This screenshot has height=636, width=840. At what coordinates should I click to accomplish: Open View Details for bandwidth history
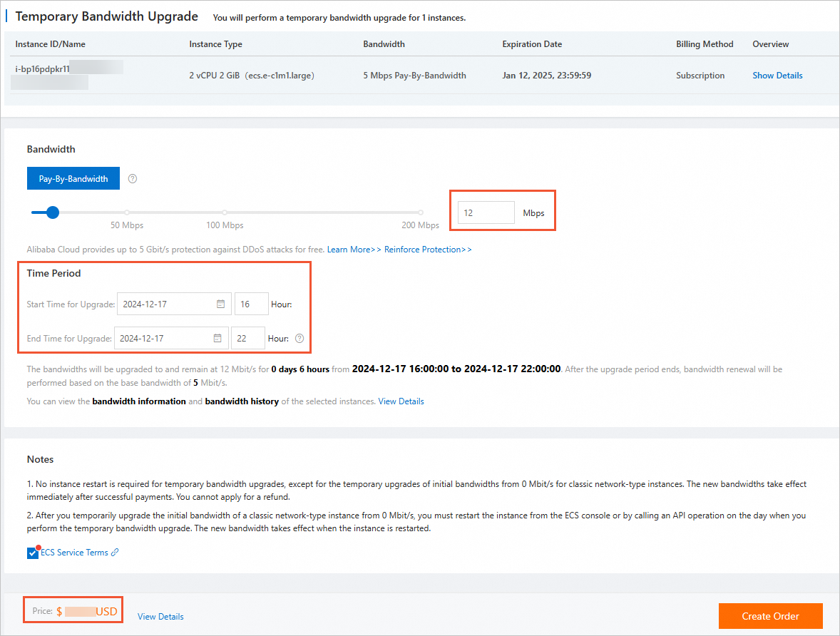click(401, 401)
